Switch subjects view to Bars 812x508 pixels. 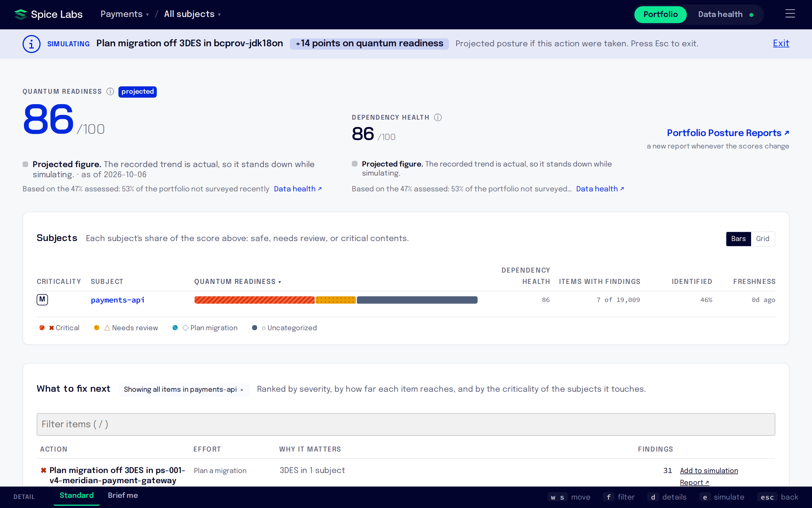point(738,238)
